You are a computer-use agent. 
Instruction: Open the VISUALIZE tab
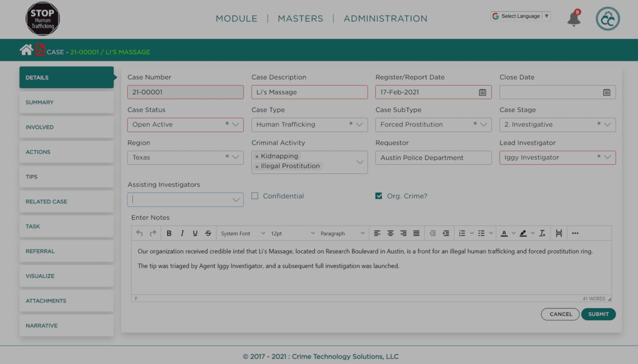(67, 276)
